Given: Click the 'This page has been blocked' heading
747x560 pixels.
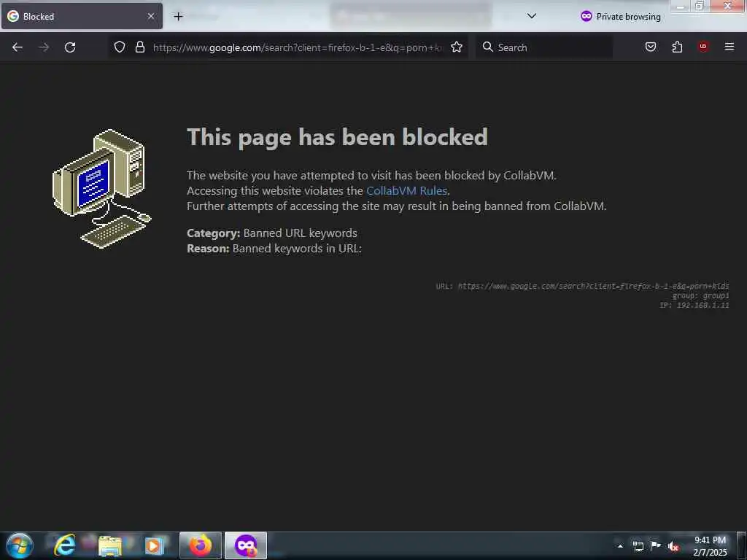Looking at the screenshot, I should click(x=337, y=138).
